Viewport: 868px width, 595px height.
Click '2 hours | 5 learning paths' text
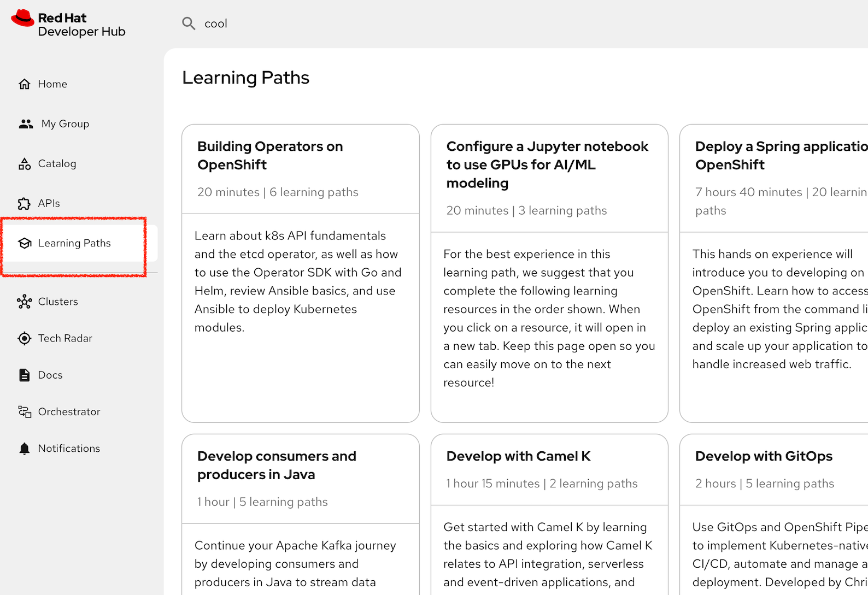point(765,484)
